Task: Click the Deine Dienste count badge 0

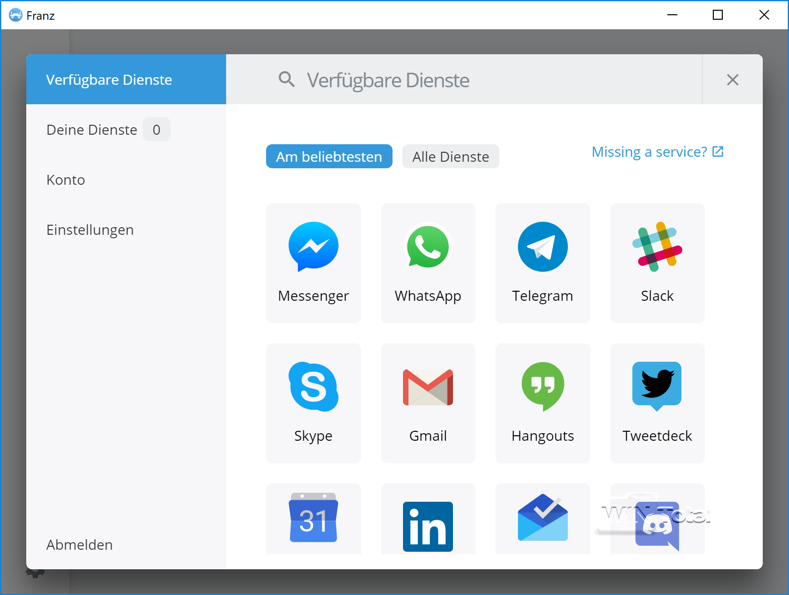Action: pos(156,129)
